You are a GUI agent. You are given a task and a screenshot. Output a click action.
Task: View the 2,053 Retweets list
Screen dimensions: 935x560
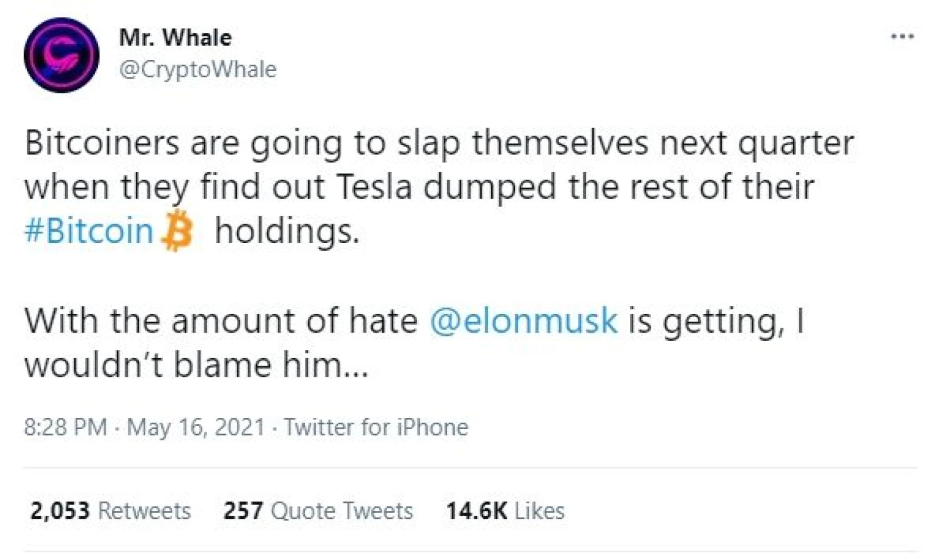click(x=110, y=511)
